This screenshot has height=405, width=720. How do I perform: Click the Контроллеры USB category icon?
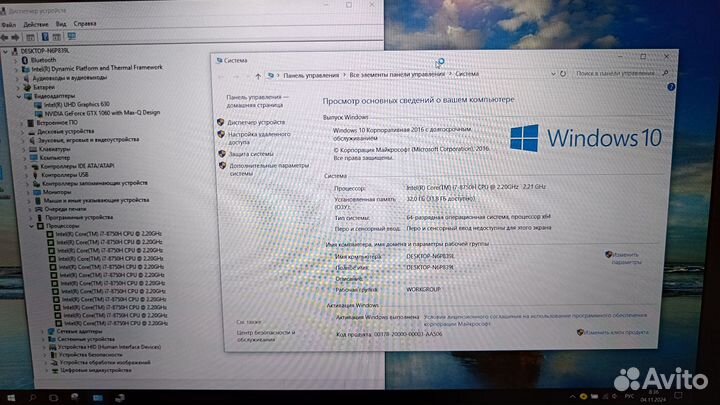point(35,175)
